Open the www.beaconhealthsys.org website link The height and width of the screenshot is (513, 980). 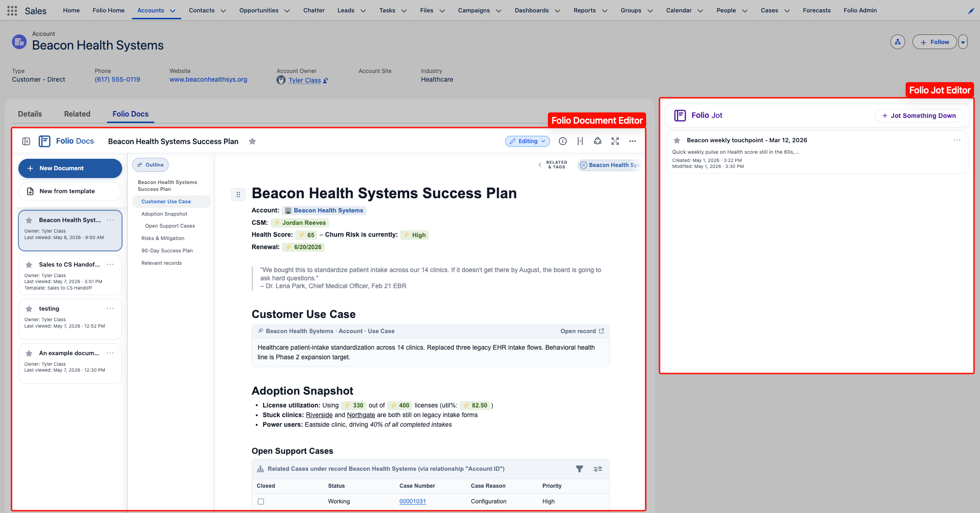pyautogui.click(x=208, y=80)
